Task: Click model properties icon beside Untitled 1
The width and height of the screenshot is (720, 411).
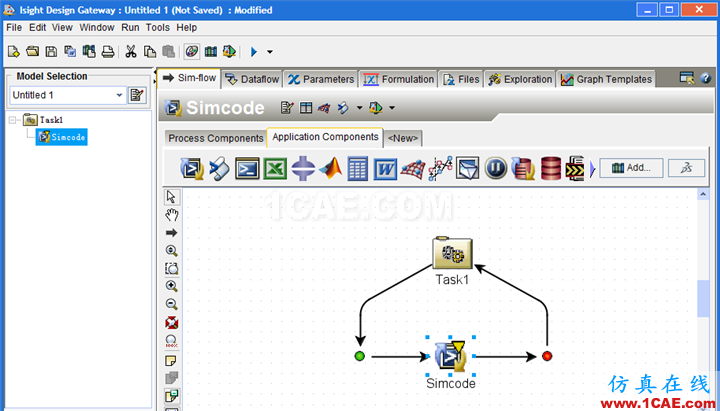Action: pyautogui.click(x=137, y=95)
